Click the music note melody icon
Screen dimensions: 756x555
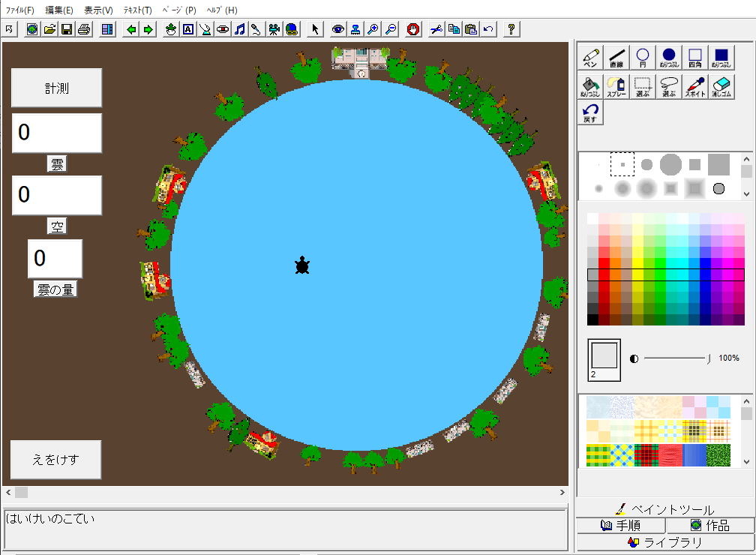tap(240, 29)
